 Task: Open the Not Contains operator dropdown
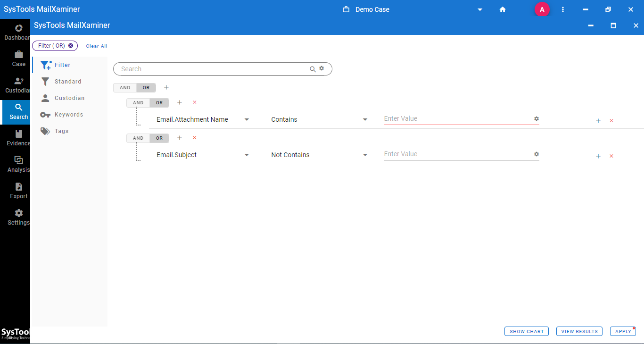[365, 155]
